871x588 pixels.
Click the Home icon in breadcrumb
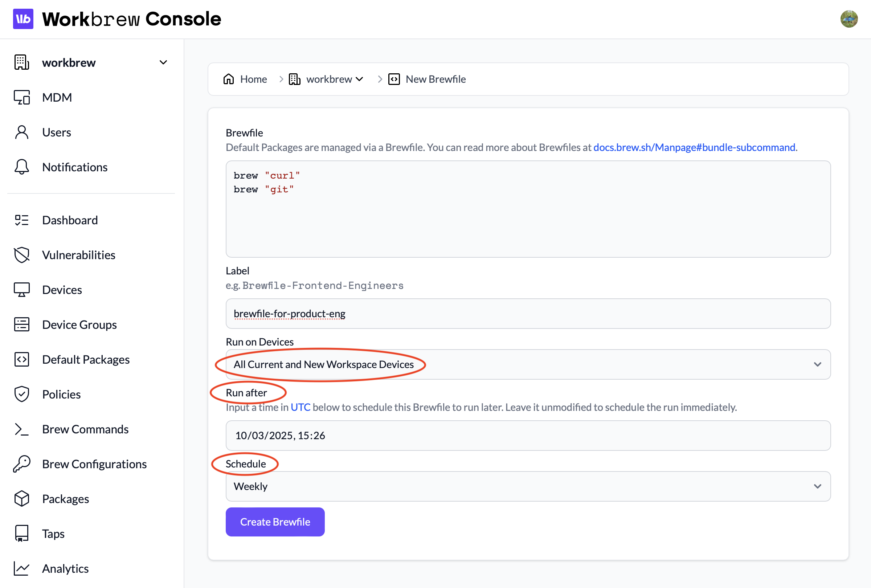coord(229,79)
